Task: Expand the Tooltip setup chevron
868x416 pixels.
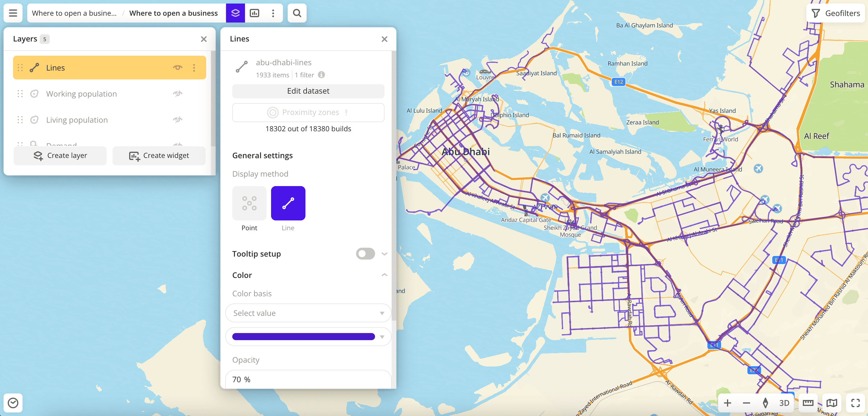Action: tap(384, 254)
